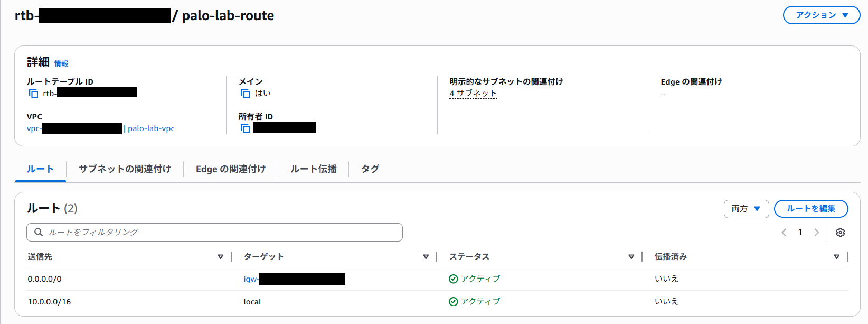Open the 情報 link next to 詳細
Viewport: 868px width, 324px height.
point(61,63)
